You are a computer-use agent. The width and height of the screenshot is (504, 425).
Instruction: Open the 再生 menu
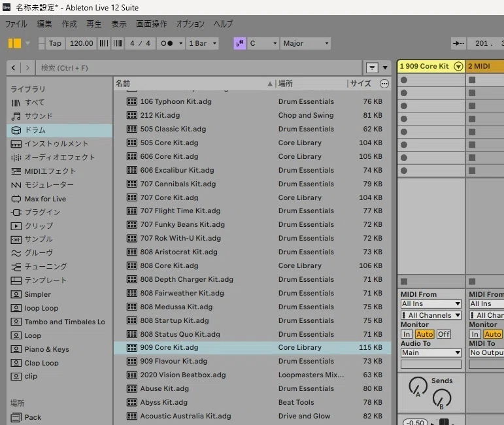click(94, 24)
